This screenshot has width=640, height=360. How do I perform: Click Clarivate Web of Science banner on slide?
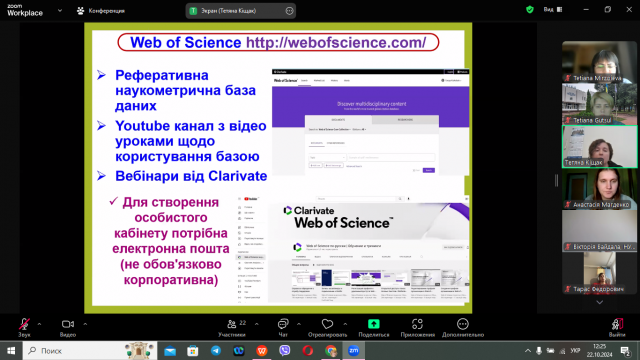[368, 220]
